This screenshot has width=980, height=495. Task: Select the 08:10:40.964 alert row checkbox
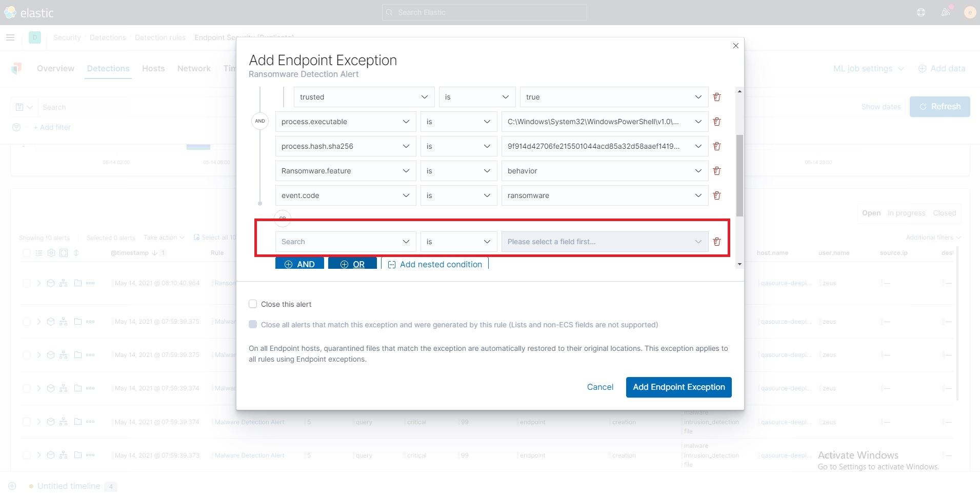point(27,283)
